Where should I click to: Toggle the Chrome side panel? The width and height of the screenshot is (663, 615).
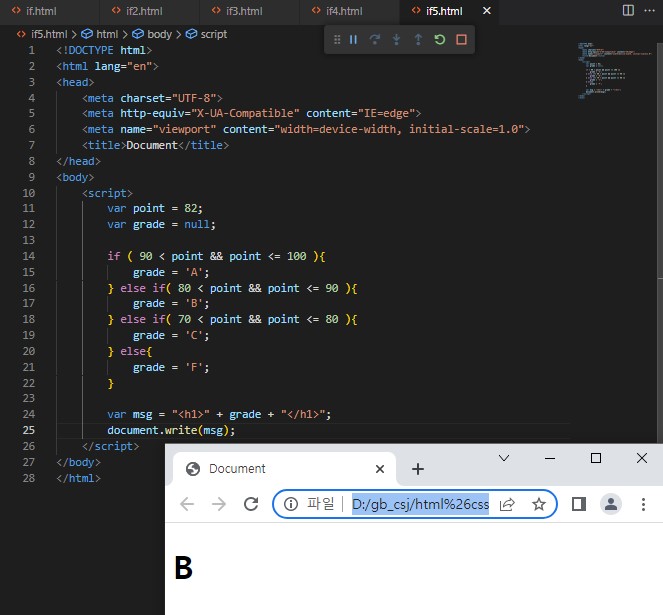(x=578, y=504)
